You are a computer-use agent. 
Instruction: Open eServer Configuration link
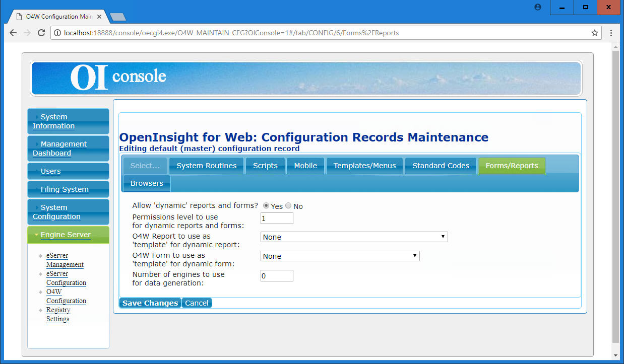[x=66, y=278]
